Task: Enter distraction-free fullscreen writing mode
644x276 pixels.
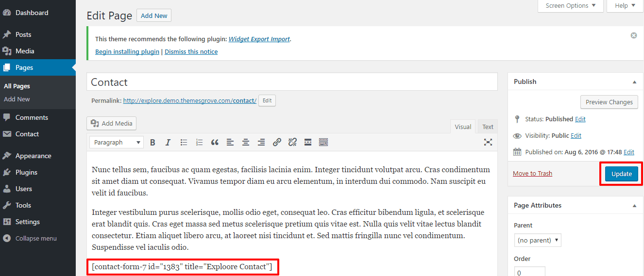Action: (x=488, y=142)
